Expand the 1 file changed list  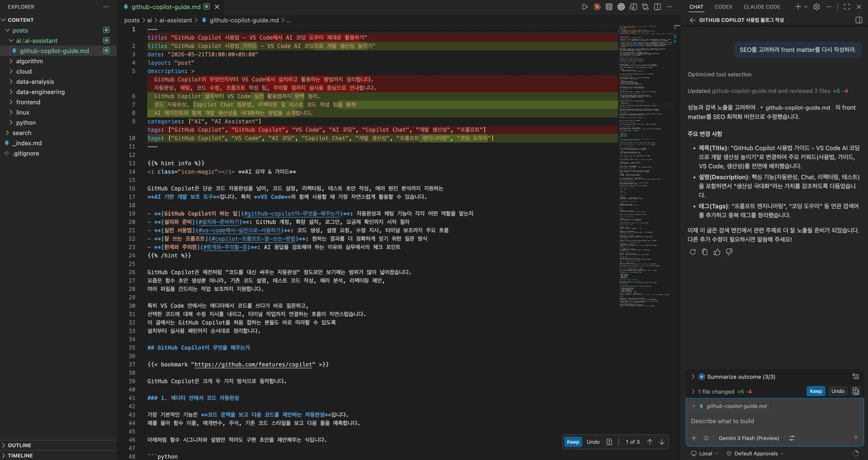[x=693, y=392]
